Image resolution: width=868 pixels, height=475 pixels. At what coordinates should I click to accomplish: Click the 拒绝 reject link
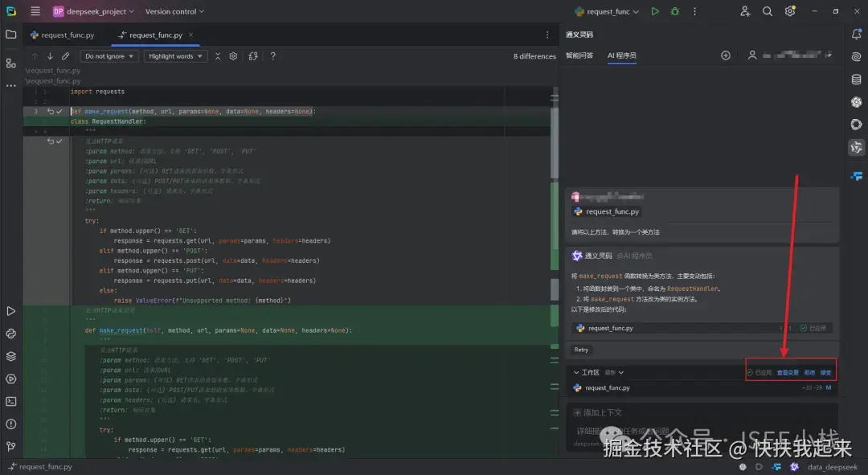pyautogui.click(x=809, y=373)
